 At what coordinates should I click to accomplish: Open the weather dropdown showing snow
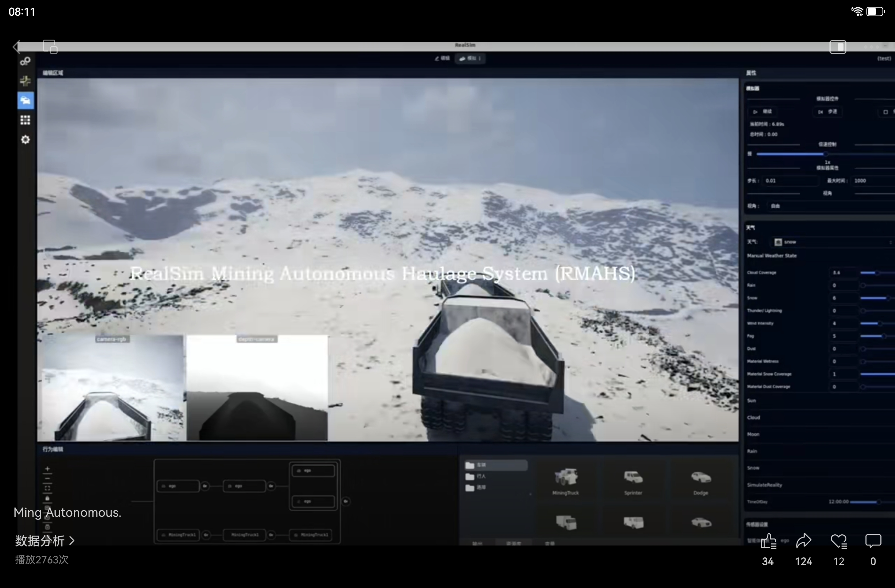click(x=833, y=242)
